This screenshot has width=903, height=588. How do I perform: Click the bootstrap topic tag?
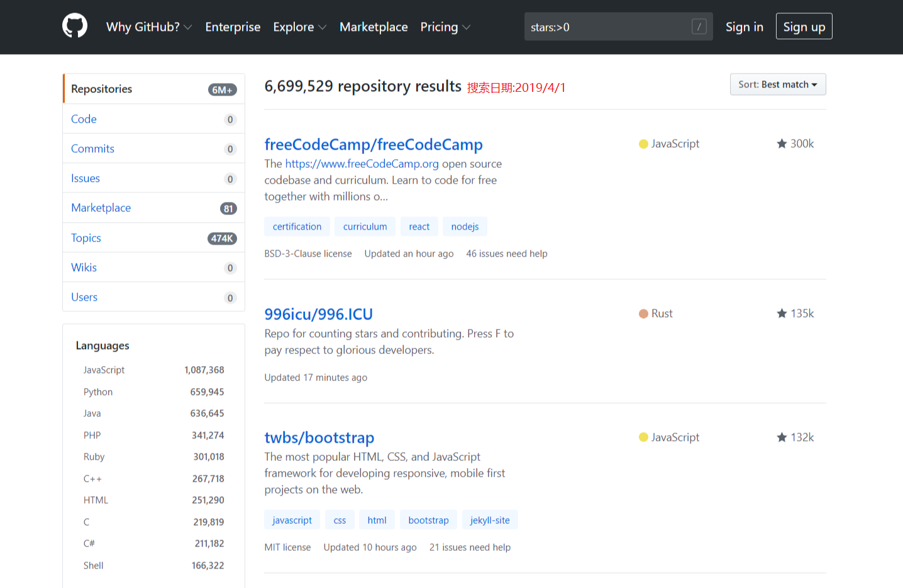pyautogui.click(x=429, y=520)
